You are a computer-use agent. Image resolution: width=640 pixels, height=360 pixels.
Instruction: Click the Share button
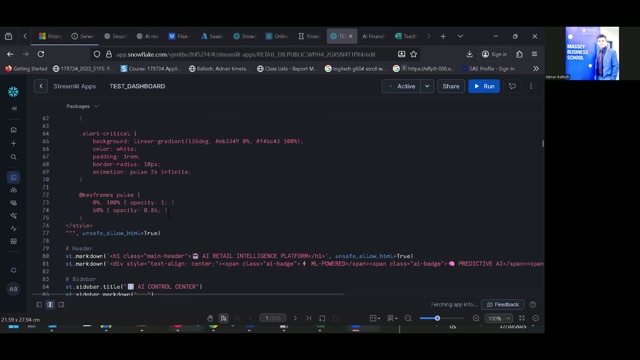click(x=451, y=86)
